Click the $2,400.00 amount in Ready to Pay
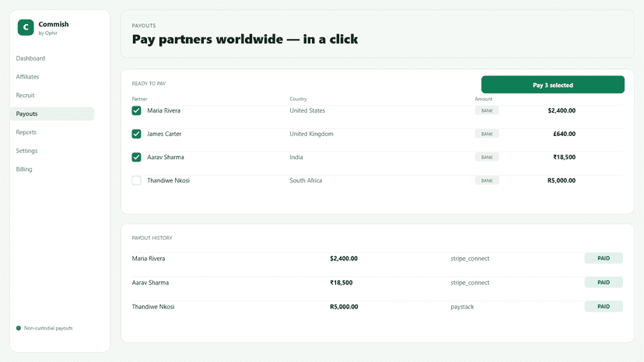The width and height of the screenshot is (644, 362). [x=562, y=110]
